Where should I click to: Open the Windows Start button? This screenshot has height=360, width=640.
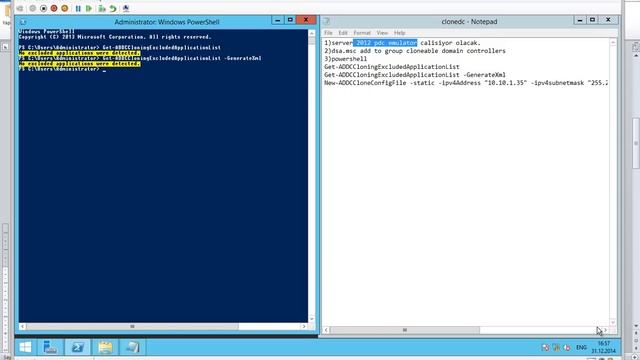point(25,347)
